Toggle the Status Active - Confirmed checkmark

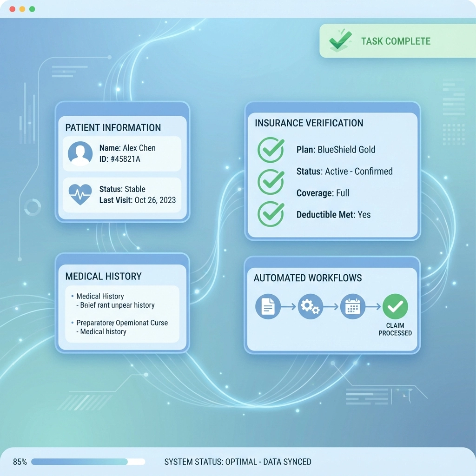[x=271, y=181]
